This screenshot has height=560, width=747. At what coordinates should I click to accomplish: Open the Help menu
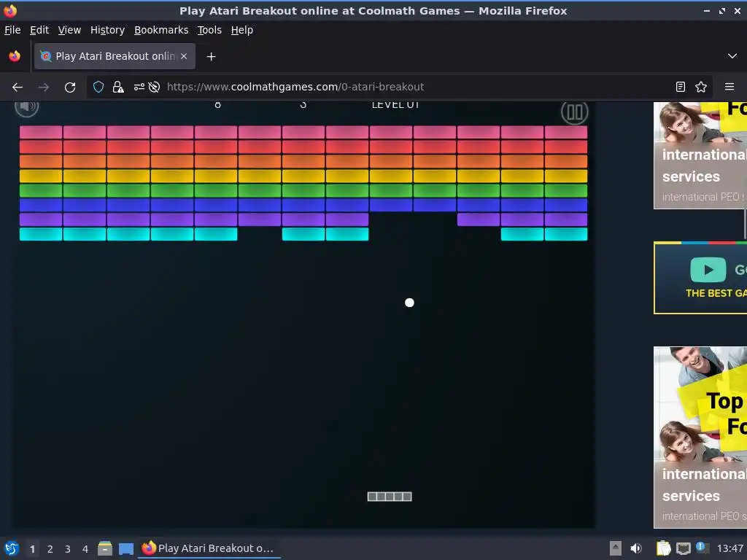pos(242,30)
